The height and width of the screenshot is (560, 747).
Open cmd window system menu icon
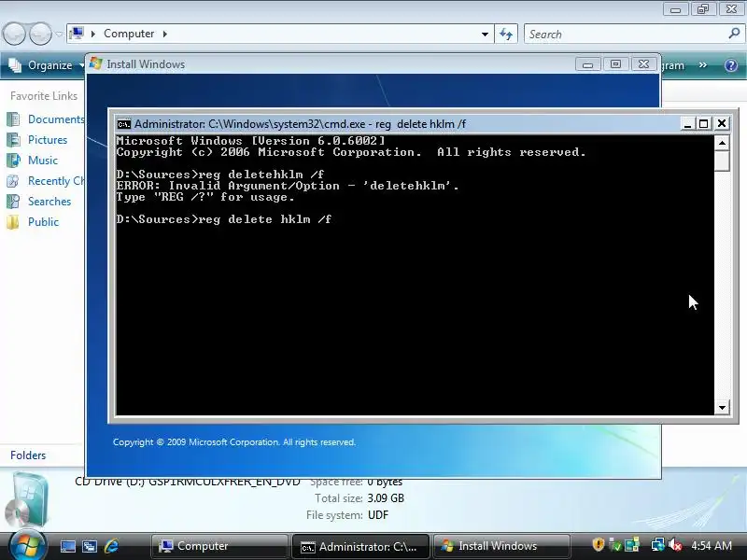(x=124, y=124)
